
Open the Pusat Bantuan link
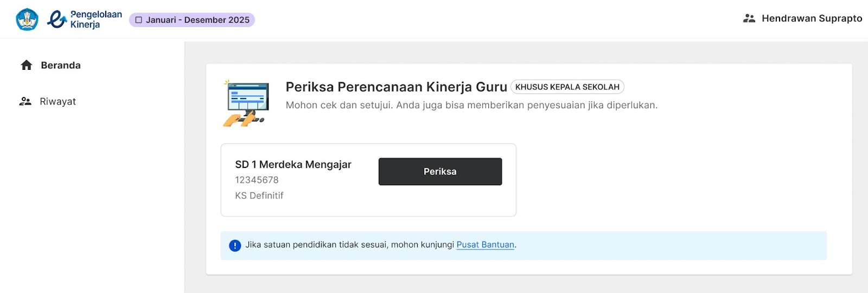[x=486, y=245]
